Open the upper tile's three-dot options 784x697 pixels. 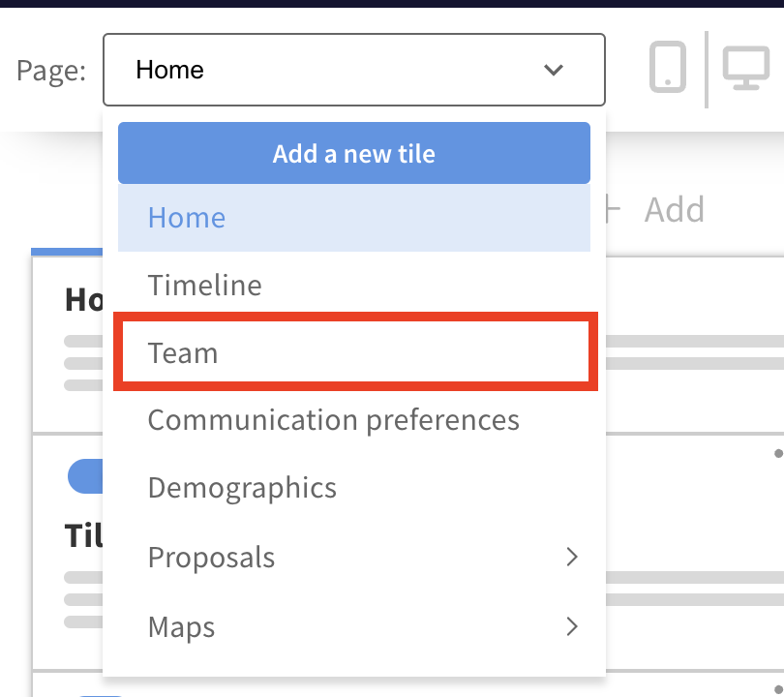pos(777,453)
